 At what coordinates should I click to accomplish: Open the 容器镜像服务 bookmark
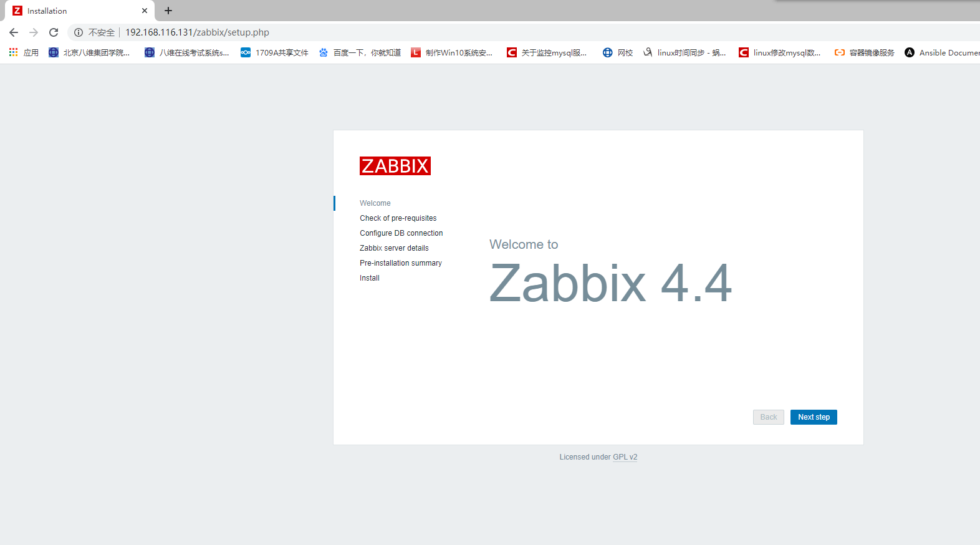865,52
